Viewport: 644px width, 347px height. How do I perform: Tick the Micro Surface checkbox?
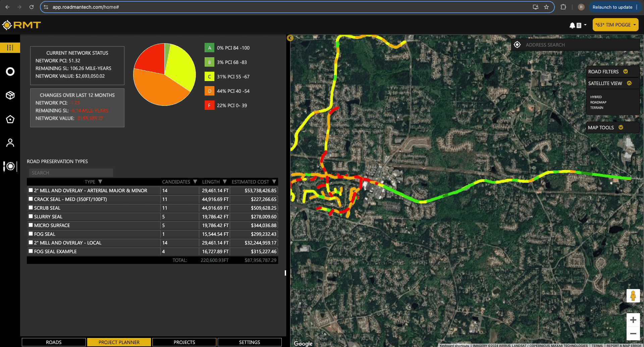(31, 225)
